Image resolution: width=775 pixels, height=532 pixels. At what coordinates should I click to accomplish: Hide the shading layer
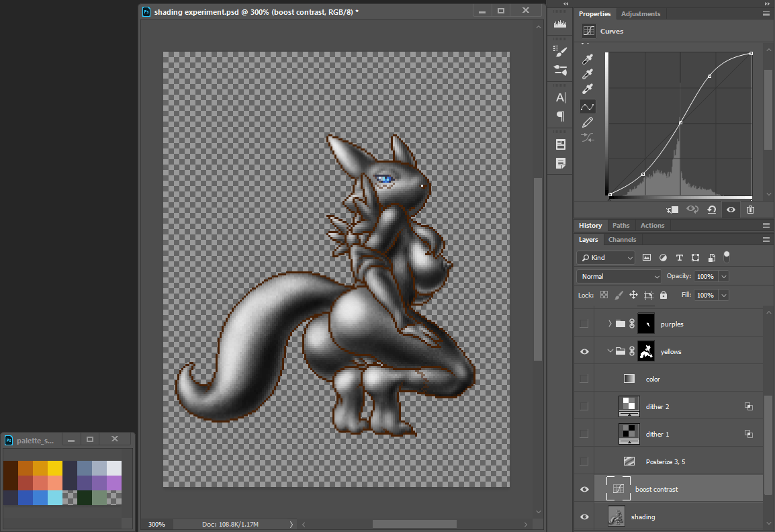point(584,517)
